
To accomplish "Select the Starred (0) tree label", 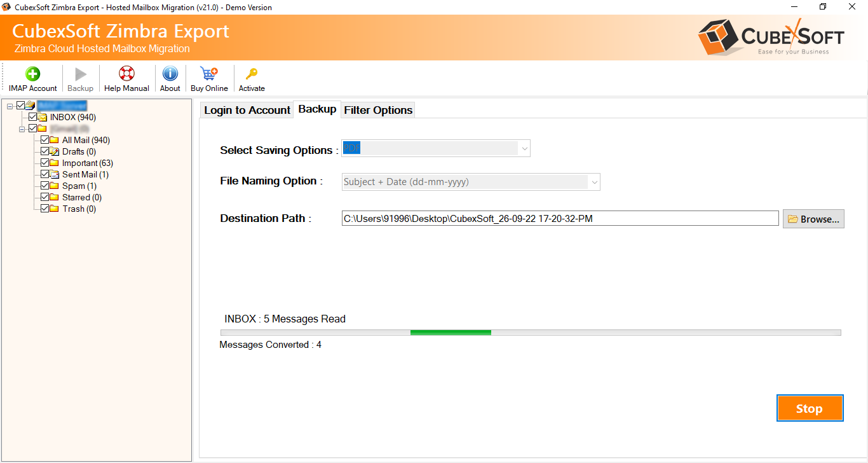I will click(82, 197).
